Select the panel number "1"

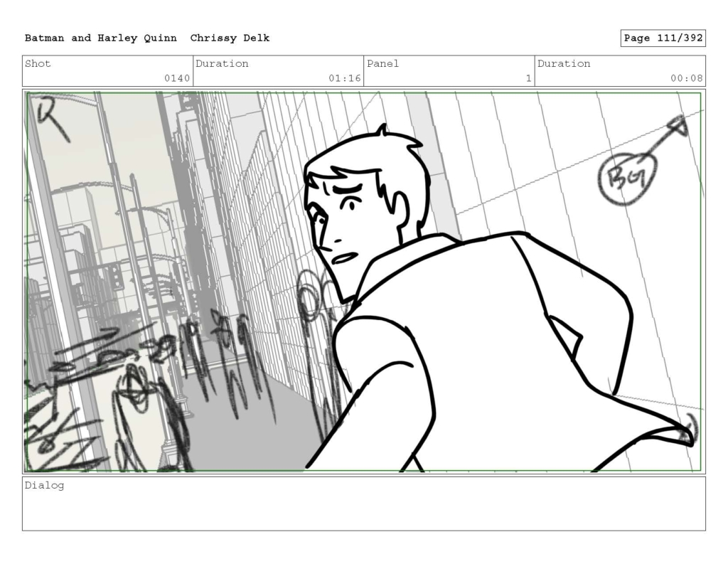(x=528, y=78)
